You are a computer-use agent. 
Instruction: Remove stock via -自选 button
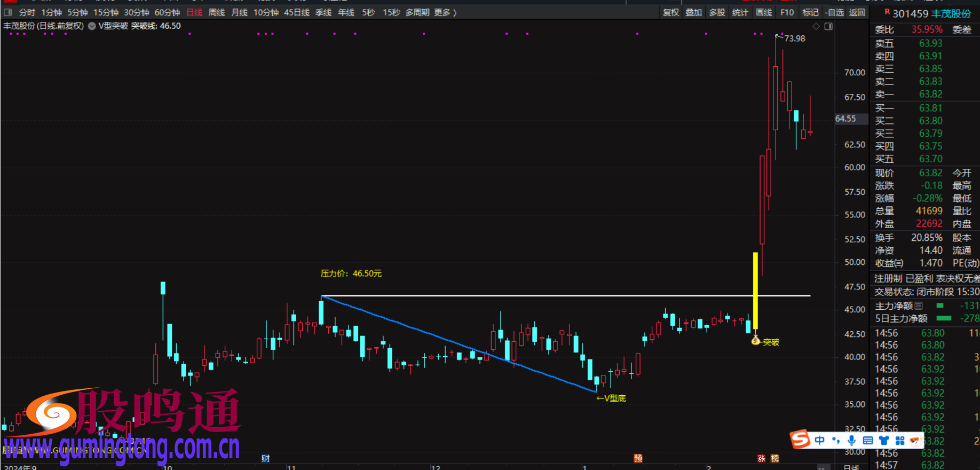(834, 12)
